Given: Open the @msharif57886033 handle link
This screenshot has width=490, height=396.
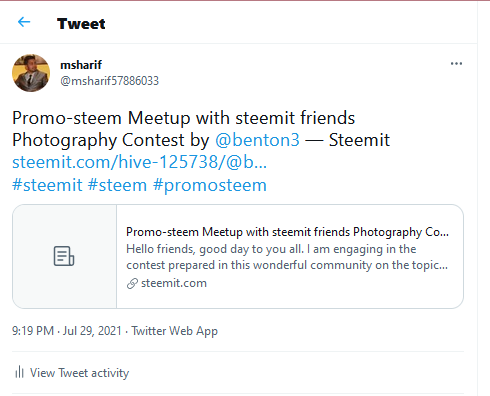Looking at the screenshot, I should (109, 81).
